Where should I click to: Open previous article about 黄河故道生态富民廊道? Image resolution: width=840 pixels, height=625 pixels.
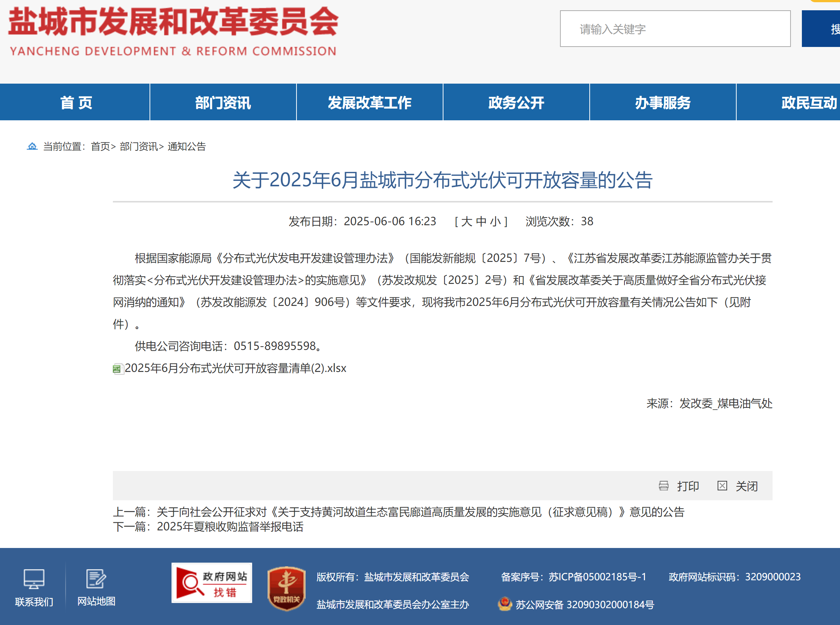(420, 512)
